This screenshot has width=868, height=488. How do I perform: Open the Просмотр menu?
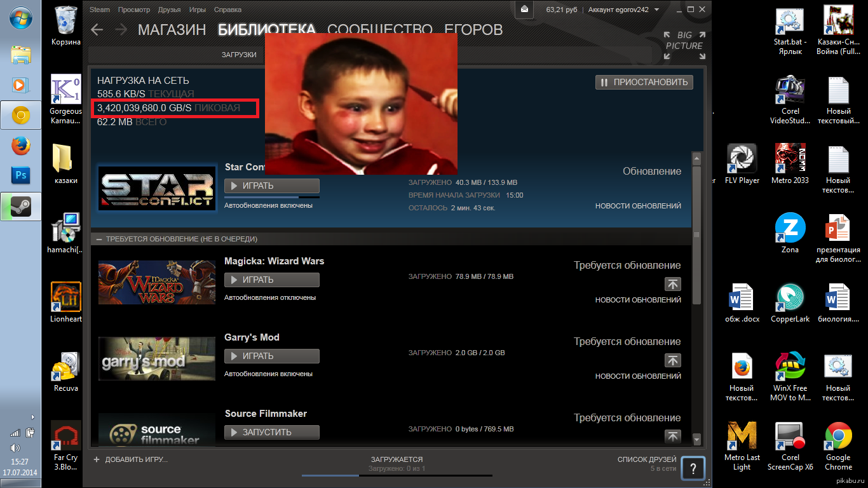pyautogui.click(x=134, y=10)
